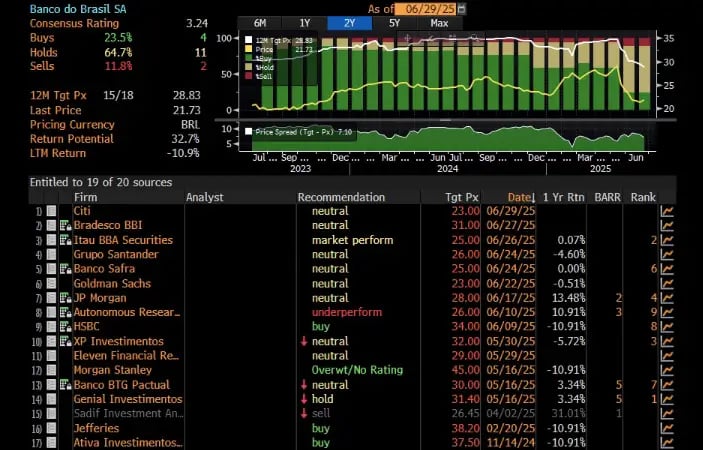Click the Entitled to 19 of 20 sources label
Screen dimensions: 703x450
pos(101,182)
